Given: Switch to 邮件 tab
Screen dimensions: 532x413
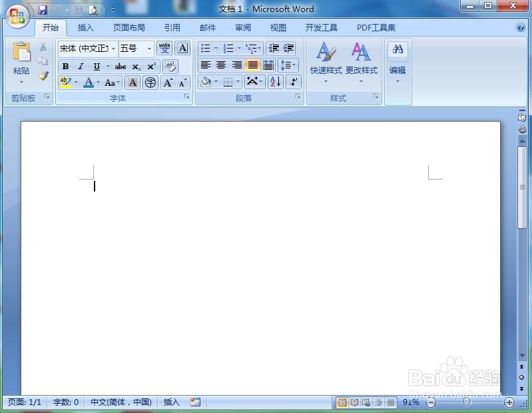Looking at the screenshot, I should (208, 27).
